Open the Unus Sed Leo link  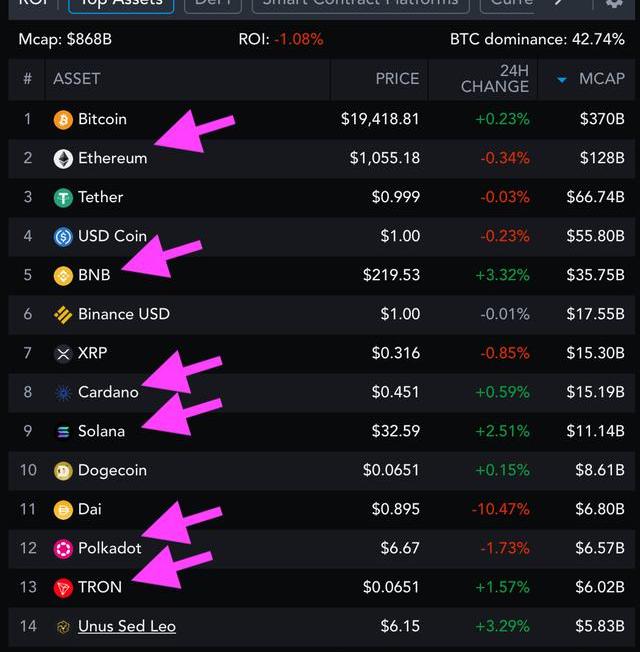127,626
